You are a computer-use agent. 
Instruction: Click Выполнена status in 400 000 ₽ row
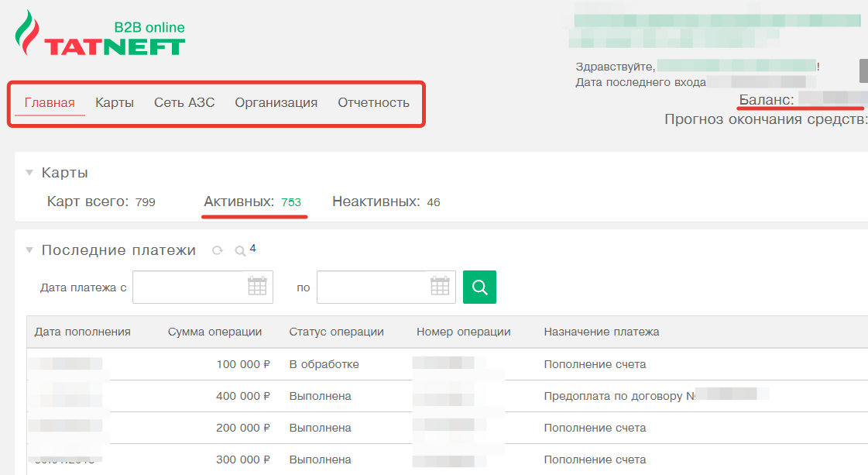click(320, 396)
